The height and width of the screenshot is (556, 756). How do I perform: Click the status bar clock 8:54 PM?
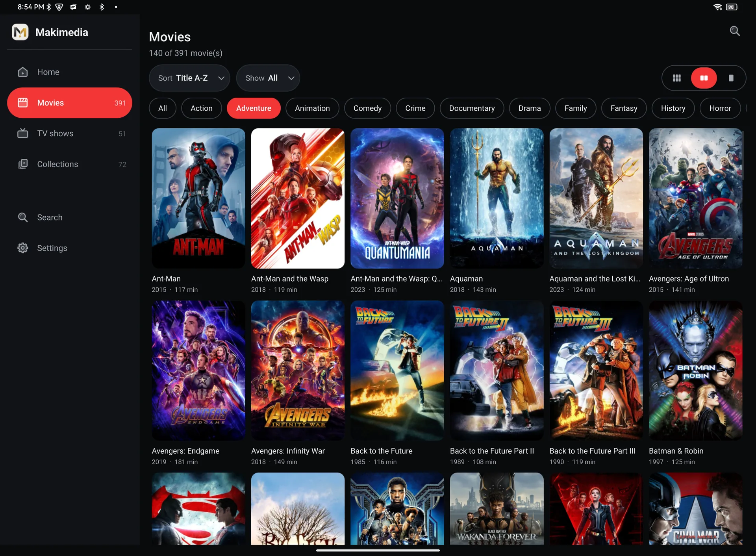pos(31,7)
